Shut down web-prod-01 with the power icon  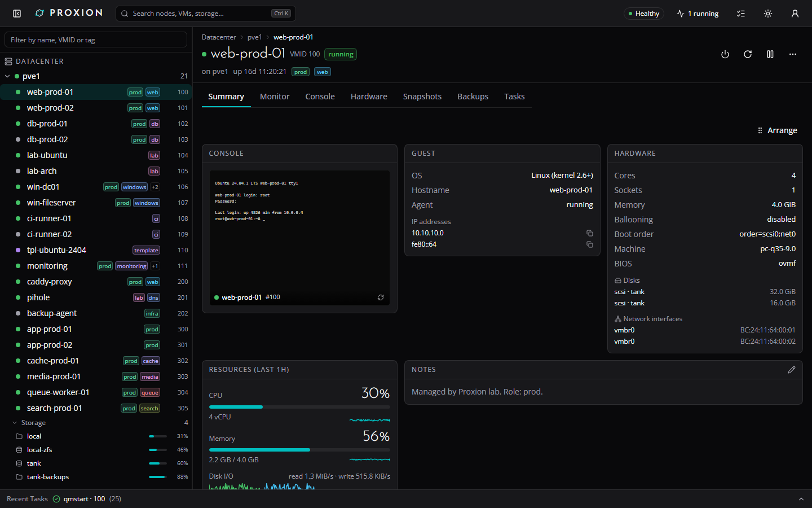725,54
